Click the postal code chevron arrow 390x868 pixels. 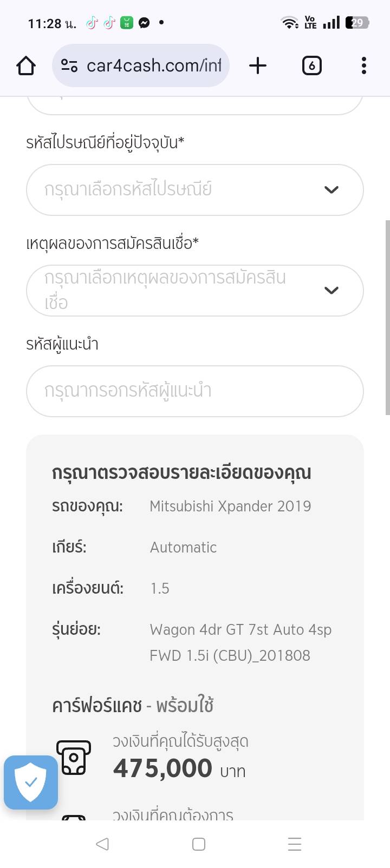coord(331,190)
